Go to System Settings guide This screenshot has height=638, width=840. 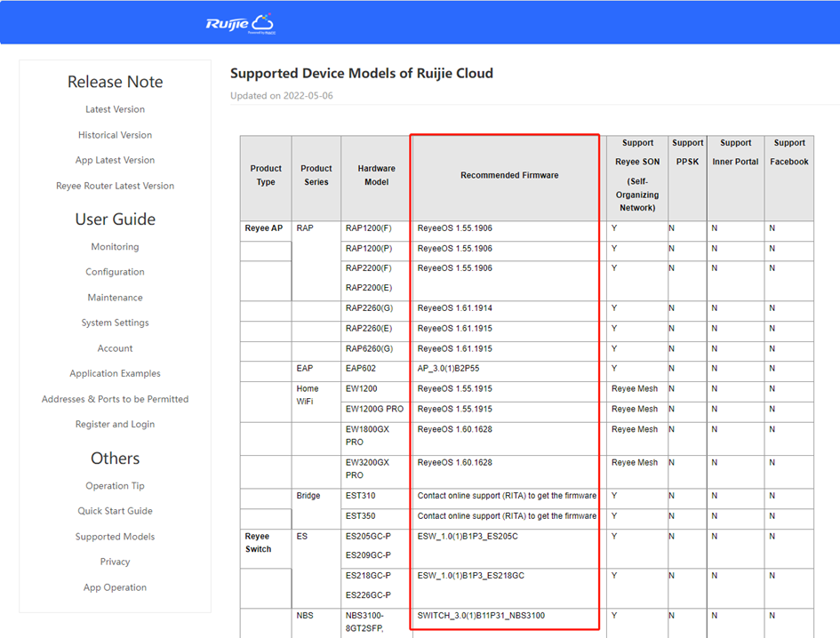116,323
